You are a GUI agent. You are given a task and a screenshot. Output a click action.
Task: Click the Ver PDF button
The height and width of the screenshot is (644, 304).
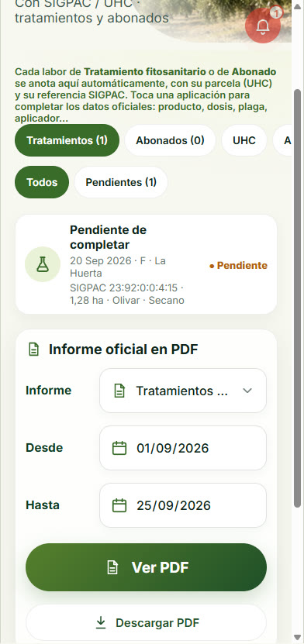(x=147, y=567)
